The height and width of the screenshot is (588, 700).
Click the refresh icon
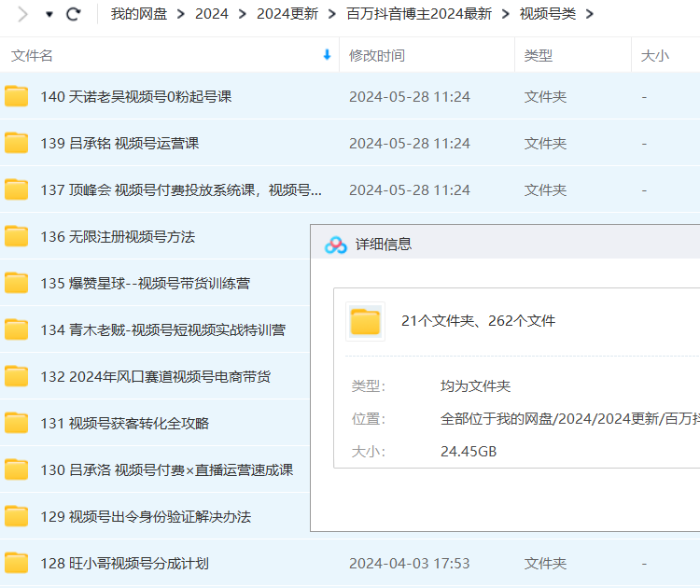(74, 14)
